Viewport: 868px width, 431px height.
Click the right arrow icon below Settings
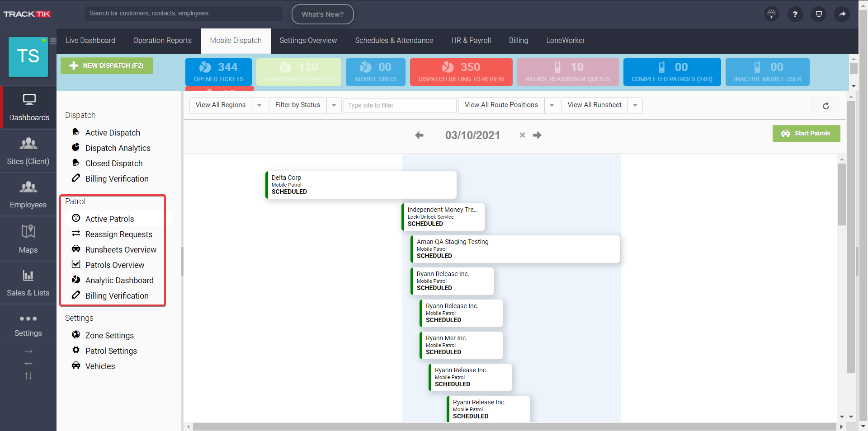coord(28,351)
